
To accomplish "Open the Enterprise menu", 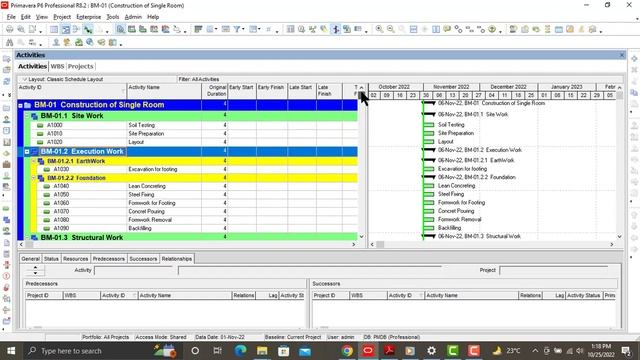I will [89, 17].
